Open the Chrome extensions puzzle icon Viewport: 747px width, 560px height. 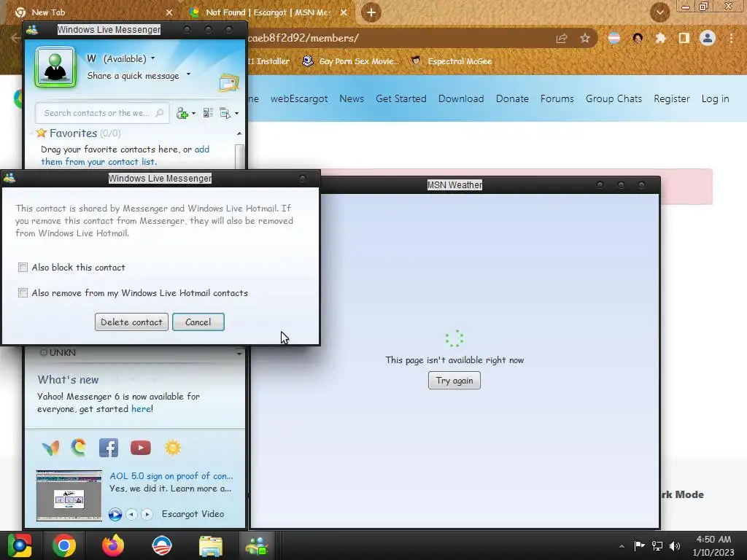pos(660,38)
